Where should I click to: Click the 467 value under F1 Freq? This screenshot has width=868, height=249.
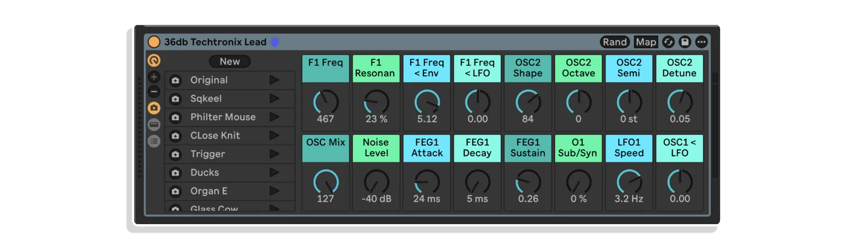click(x=325, y=119)
